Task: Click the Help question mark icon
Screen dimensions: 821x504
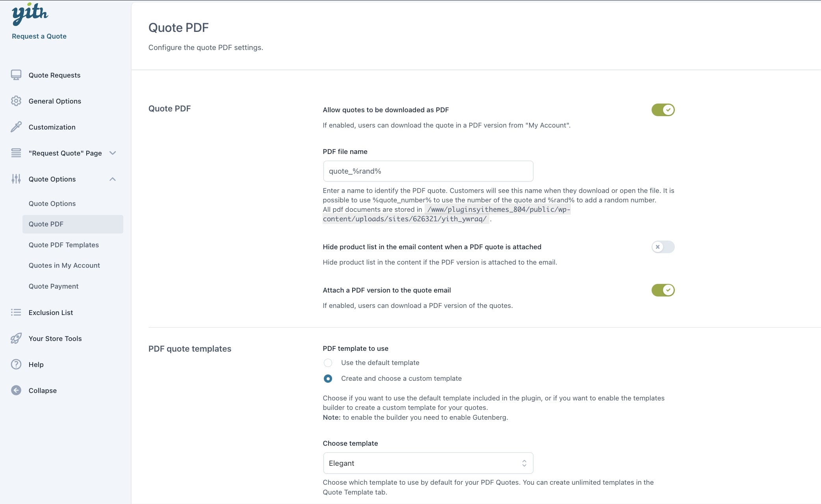Action: pyautogui.click(x=16, y=364)
